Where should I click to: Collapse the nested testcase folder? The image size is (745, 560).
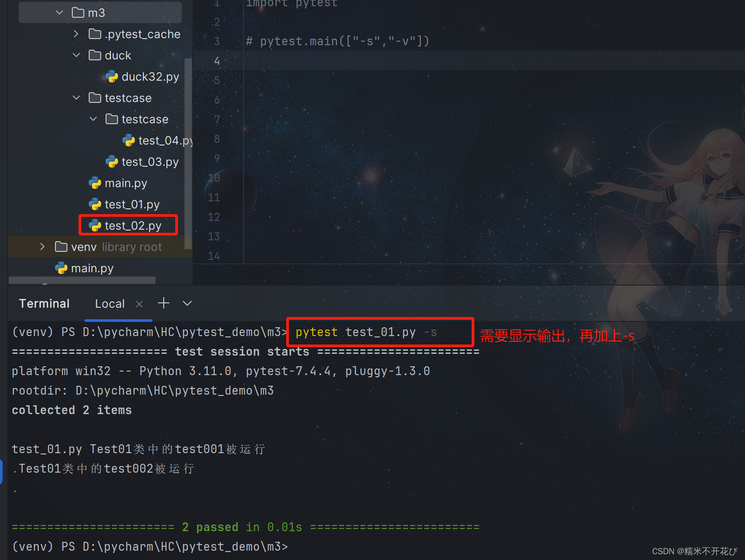coord(93,119)
